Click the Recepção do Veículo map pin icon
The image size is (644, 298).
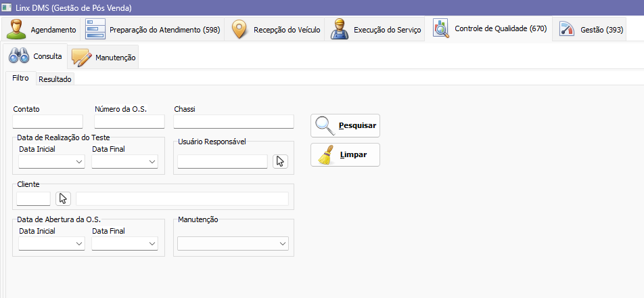(239, 30)
